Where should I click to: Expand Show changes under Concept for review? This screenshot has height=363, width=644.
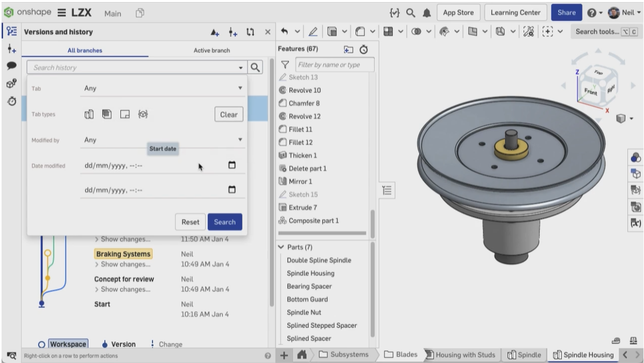123,289
